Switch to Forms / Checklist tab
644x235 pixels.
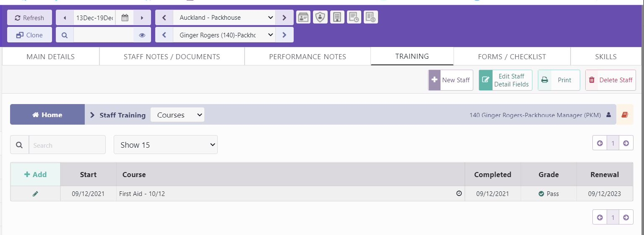point(512,56)
